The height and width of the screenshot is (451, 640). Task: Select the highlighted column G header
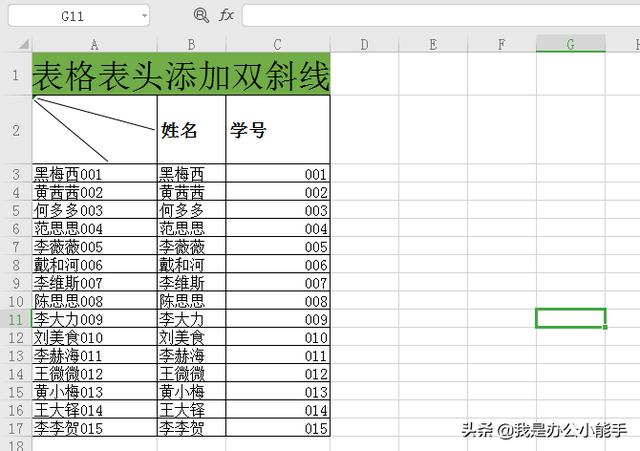pyautogui.click(x=571, y=44)
